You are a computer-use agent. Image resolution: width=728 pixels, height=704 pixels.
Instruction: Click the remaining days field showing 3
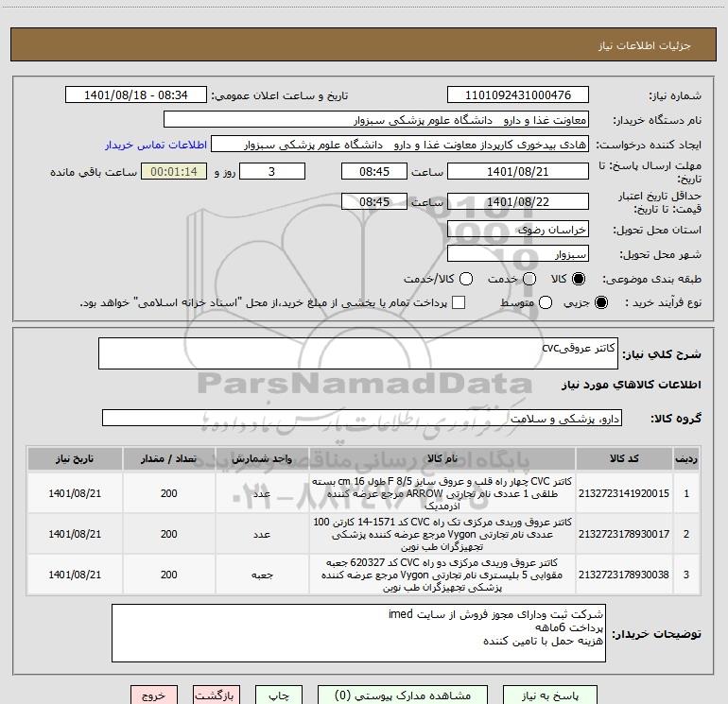[x=272, y=171]
